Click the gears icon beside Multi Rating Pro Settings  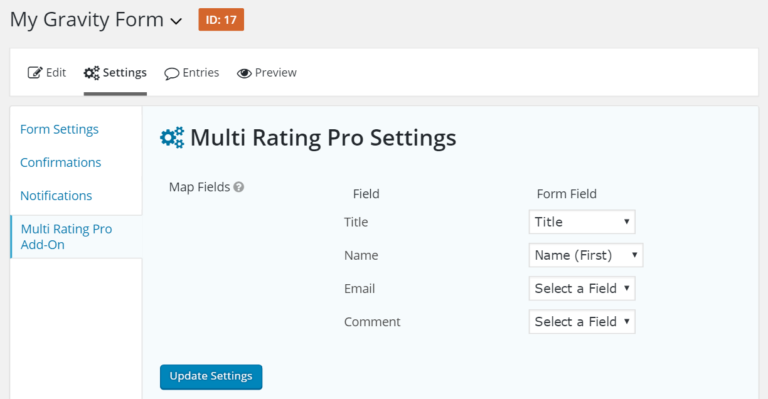[172, 138]
